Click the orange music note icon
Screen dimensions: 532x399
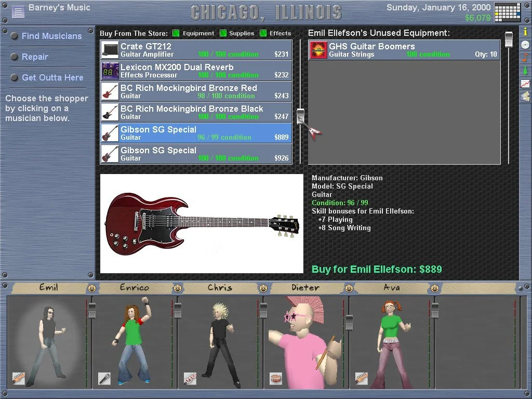525,57
